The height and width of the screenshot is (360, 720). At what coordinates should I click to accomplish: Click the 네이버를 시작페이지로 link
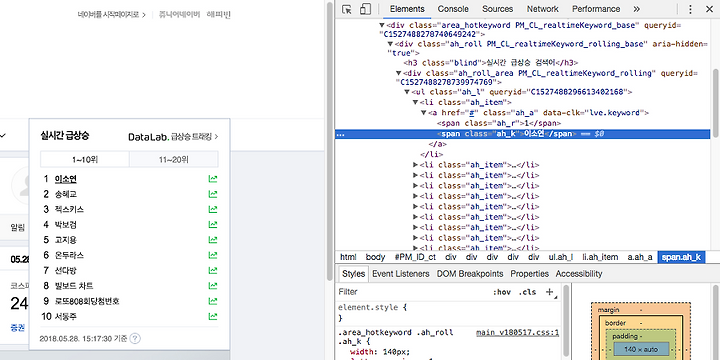point(112,15)
